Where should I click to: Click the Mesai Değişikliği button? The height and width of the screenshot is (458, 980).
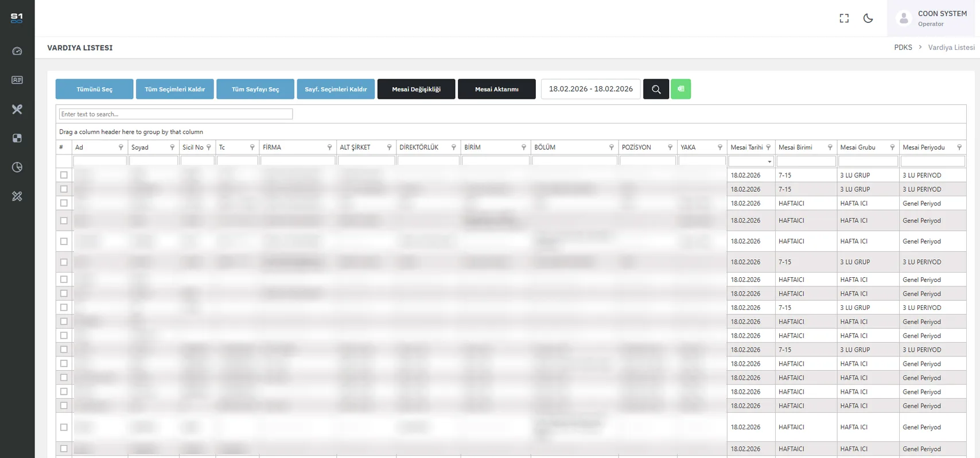[x=416, y=89]
